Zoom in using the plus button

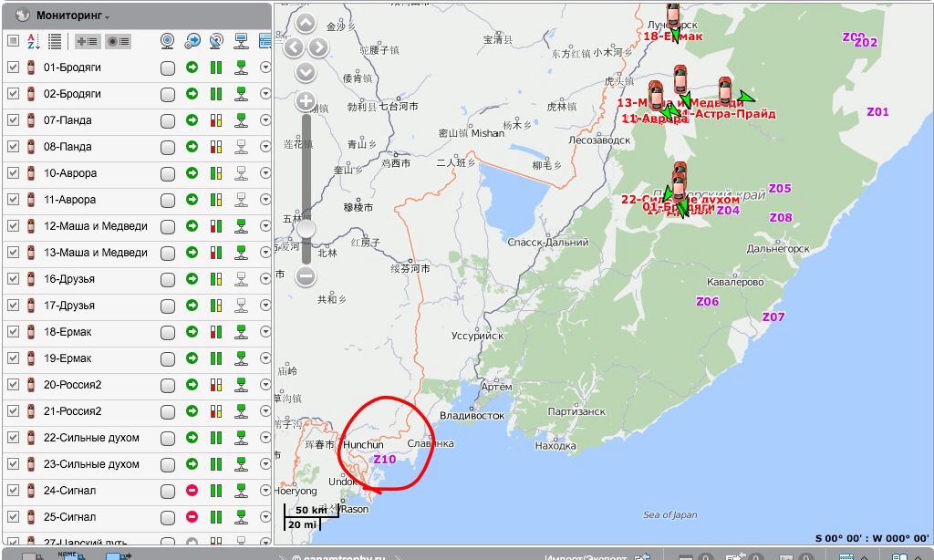tap(306, 101)
